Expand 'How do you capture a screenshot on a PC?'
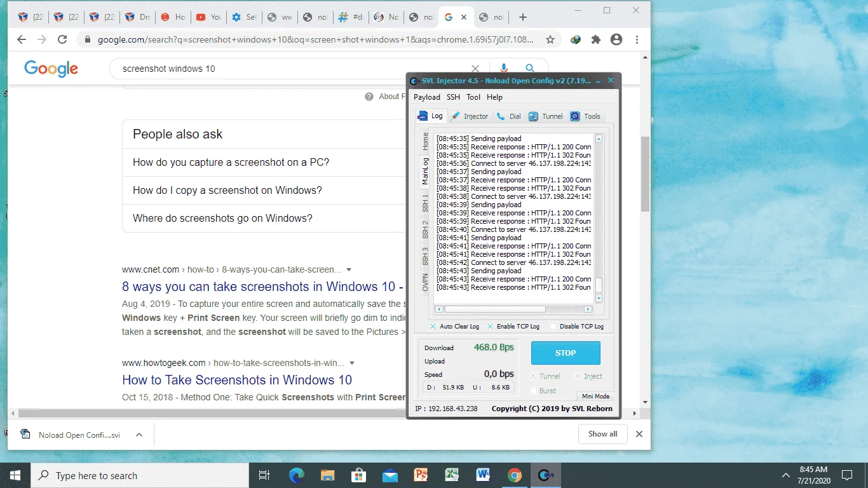This screenshot has height=488, width=868. (264, 162)
